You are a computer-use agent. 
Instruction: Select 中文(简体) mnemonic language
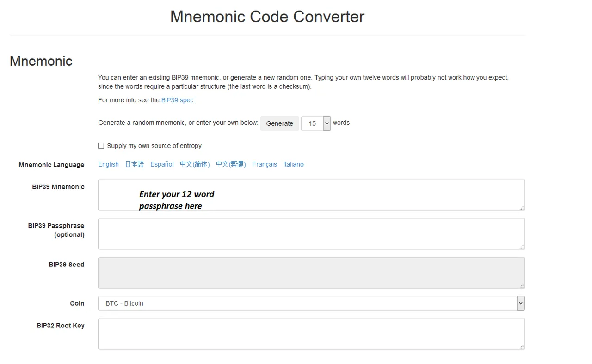point(195,164)
